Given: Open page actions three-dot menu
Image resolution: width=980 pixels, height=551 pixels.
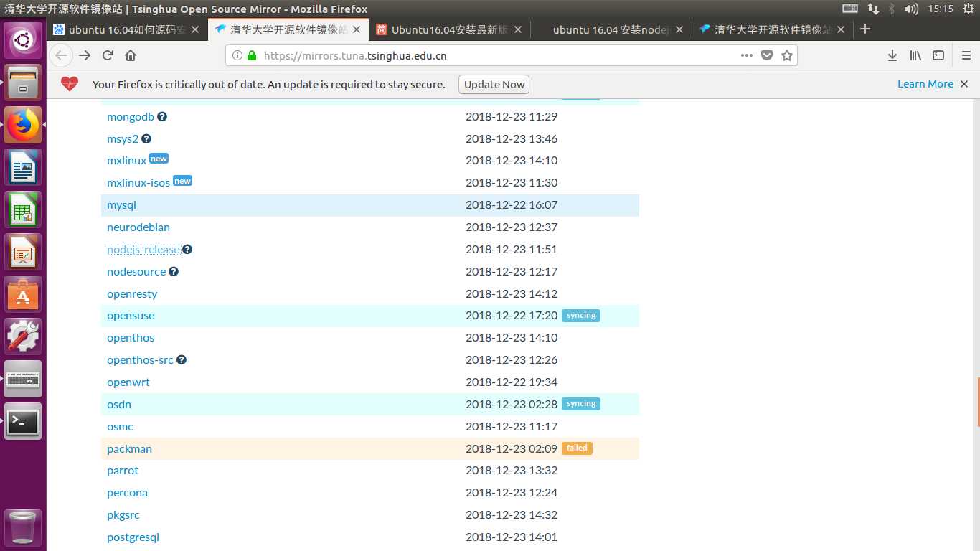Looking at the screenshot, I should pos(747,55).
